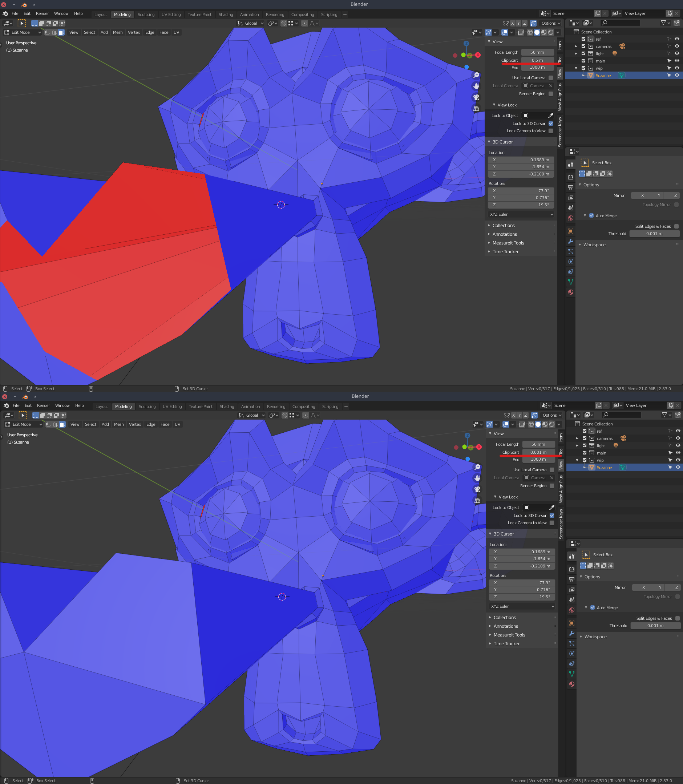Open Edit Mode dropdown in upper Blender window
This screenshot has width=683, height=784.
pos(22,32)
